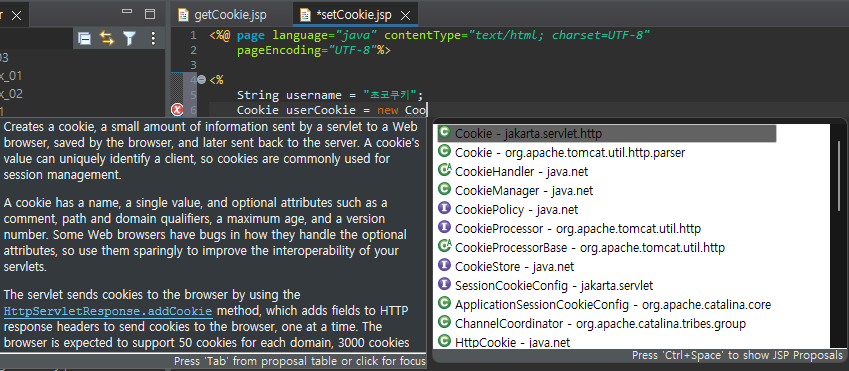The height and width of the screenshot is (371, 849).
Task: Click the setCookie.jsp tab file icon
Action: tap(305, 15)
